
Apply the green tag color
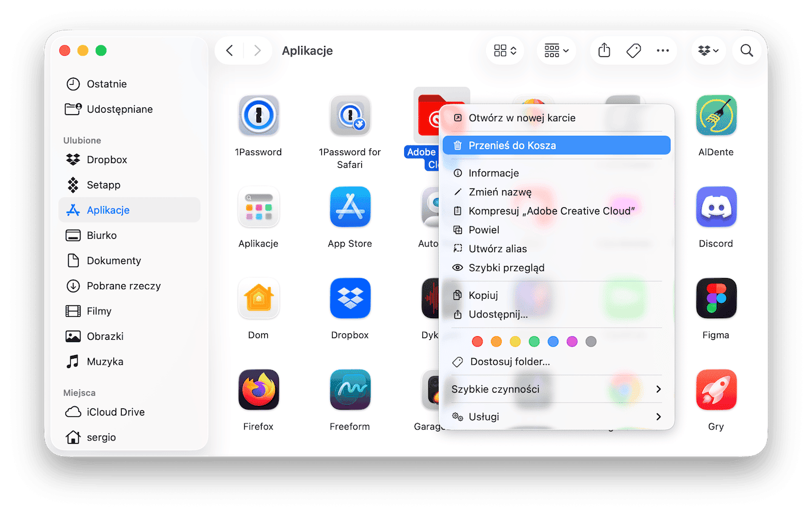click(534, 342)
